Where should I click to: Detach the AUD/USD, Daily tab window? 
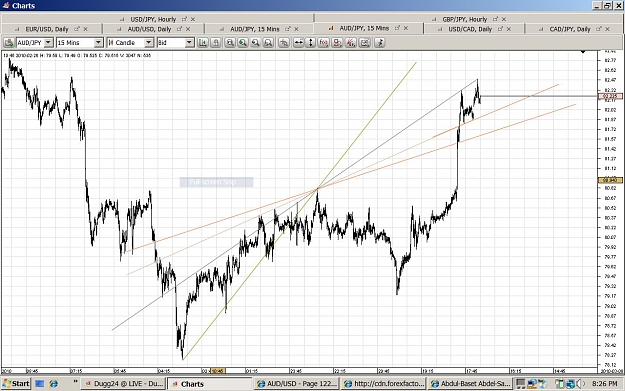click(x=179, y=29)
